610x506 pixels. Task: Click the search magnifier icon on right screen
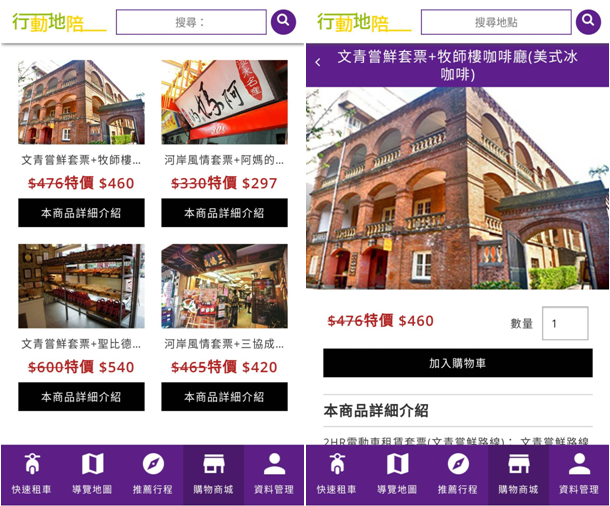[588, 22]
